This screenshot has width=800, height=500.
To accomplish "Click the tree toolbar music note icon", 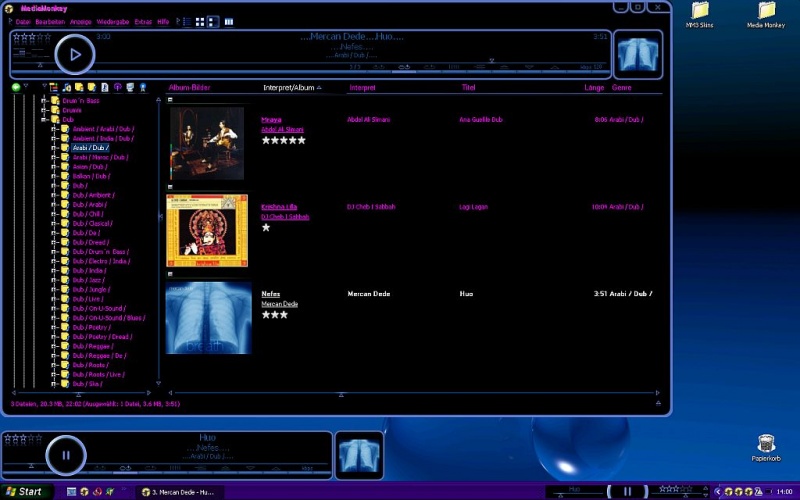I will [67, 87].
